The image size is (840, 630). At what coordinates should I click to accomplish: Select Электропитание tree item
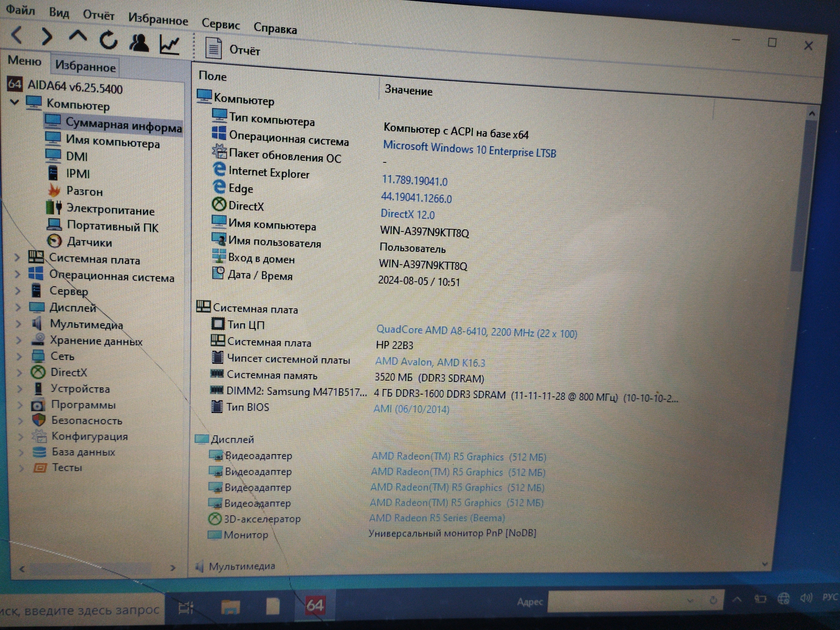[110, 210]
